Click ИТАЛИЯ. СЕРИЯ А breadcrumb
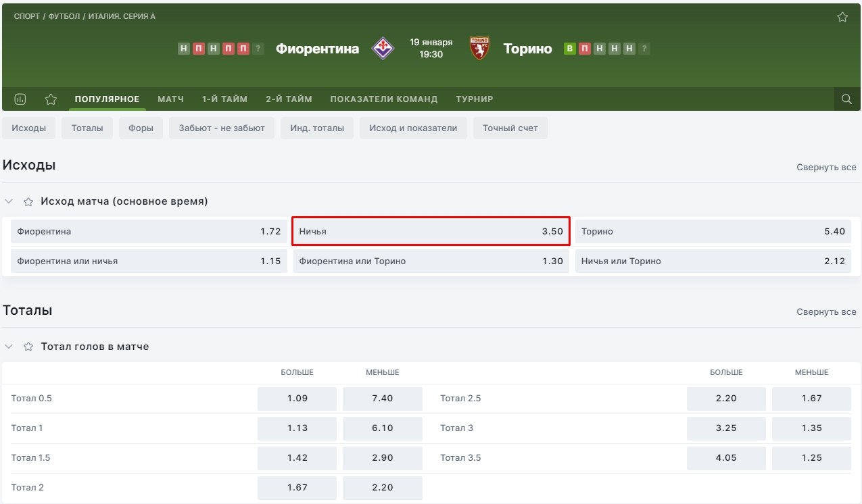Screen dimensions: 862x504 [x=122, y=16]
